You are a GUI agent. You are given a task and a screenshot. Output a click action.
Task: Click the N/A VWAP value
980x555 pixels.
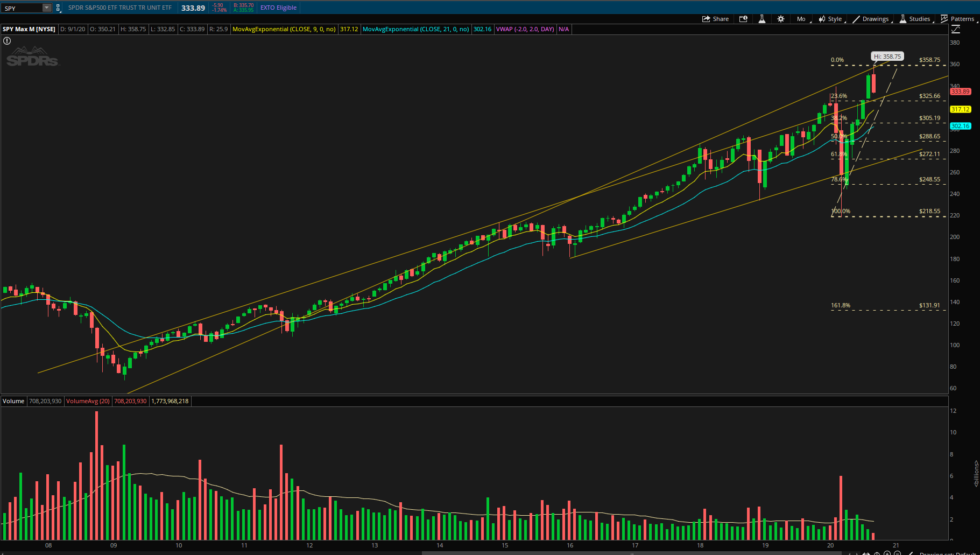coord(563,29)
